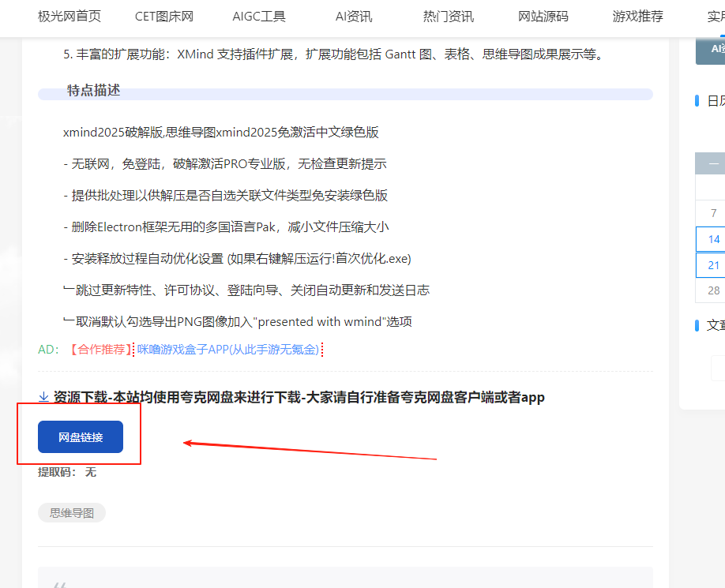Select day 7 in the calendar
The image size is (725, 588).
click(713, 213)
